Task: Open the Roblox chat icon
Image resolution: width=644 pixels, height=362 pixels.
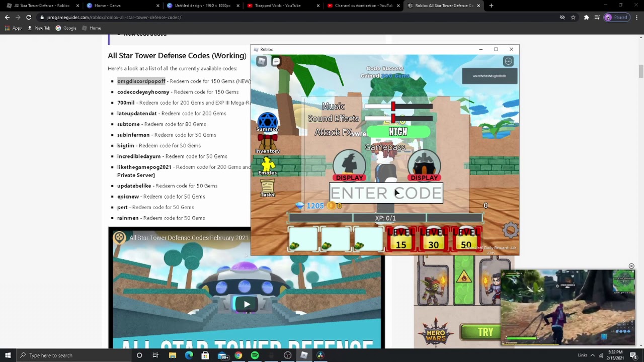Action: coord(276,61)
